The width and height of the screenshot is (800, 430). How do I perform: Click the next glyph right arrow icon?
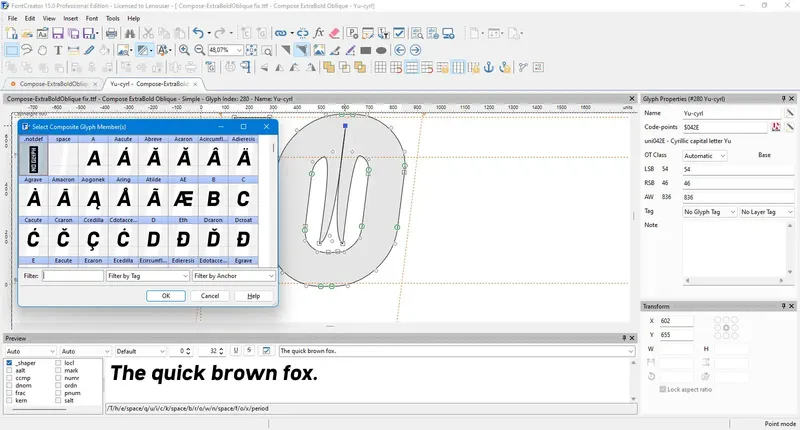(415, 50)
